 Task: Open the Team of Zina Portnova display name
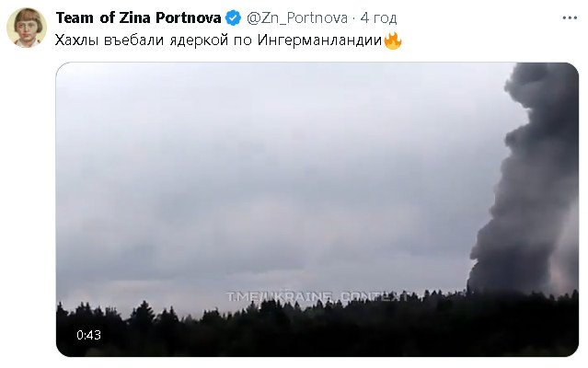138,18
